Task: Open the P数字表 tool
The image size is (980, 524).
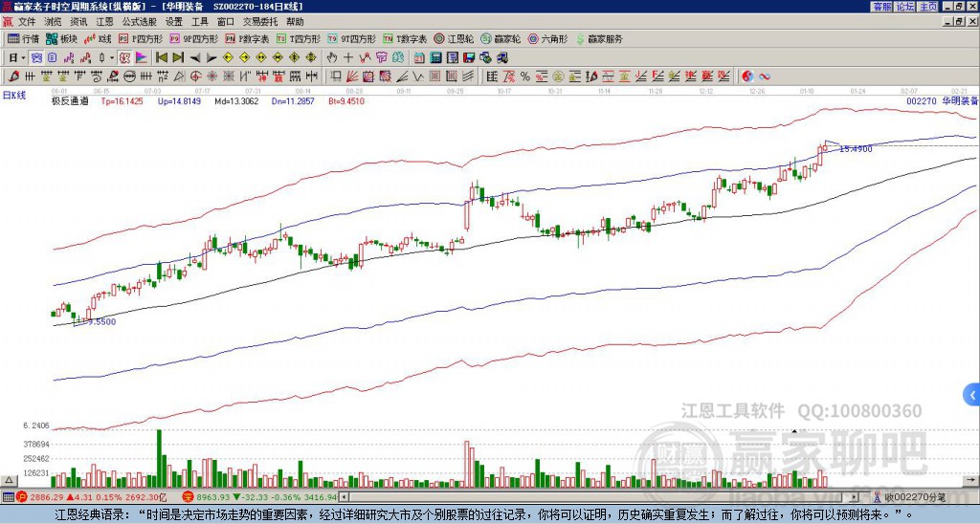Action: click(x=247, y=38)
